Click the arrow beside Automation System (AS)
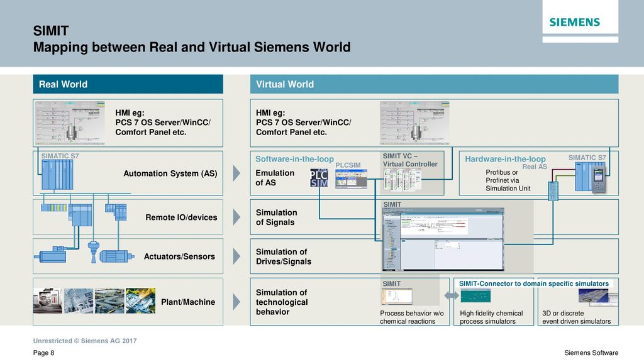644x362 pixels. point(236,173)
